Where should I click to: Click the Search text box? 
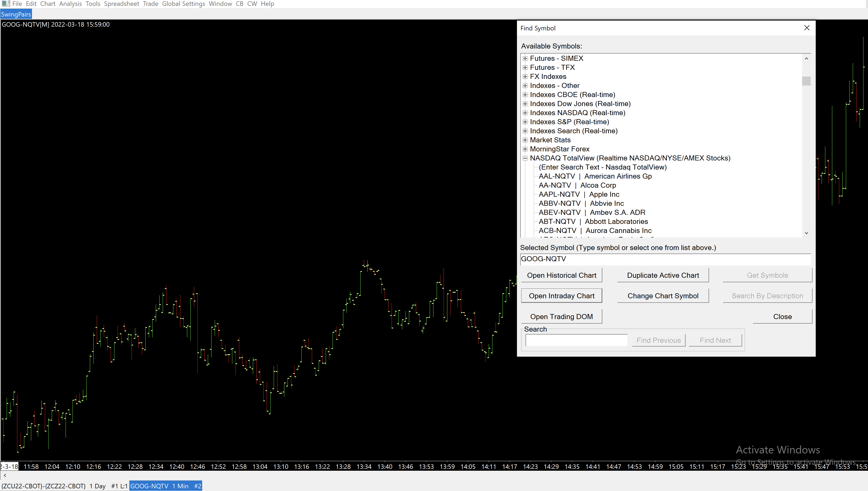[576, 340]
